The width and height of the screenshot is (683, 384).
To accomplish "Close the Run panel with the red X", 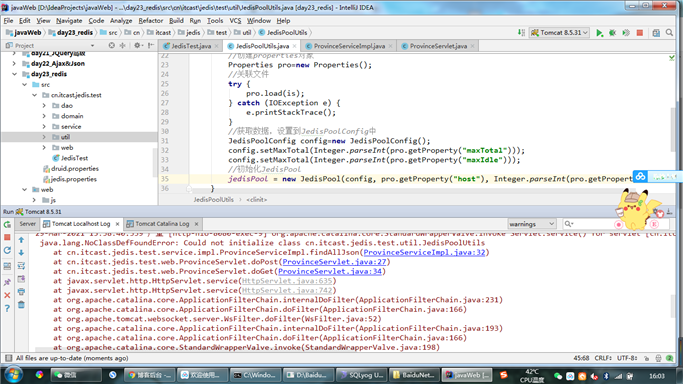I will [x=7, y=295].
